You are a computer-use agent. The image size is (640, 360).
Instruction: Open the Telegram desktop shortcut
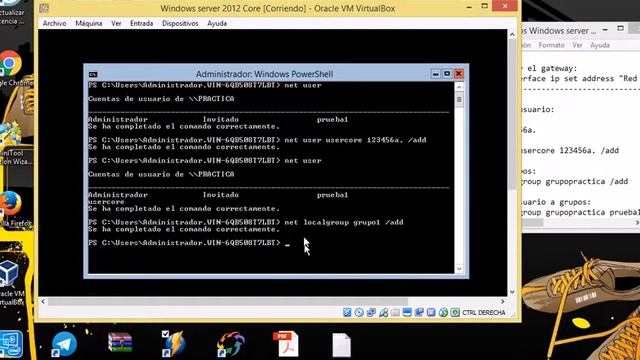tap(64, 344)
